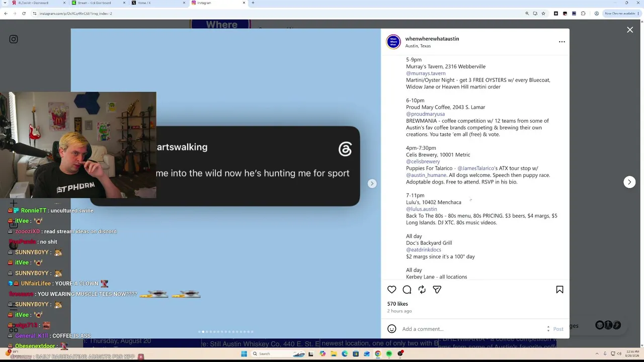
Task: Repost using the repost arrows icon
Action: click(422, 290)
